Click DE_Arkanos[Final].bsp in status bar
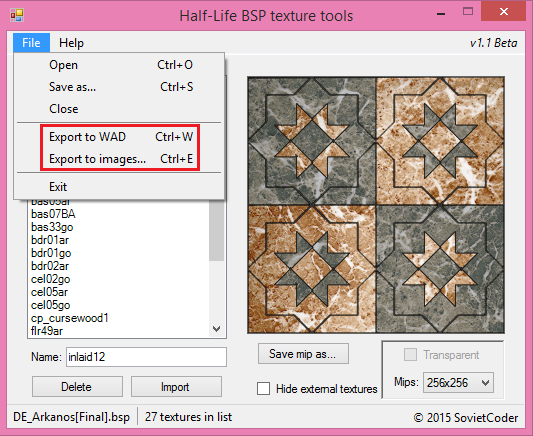Viewport: 533px width, 436px height. tap(71, 417)
